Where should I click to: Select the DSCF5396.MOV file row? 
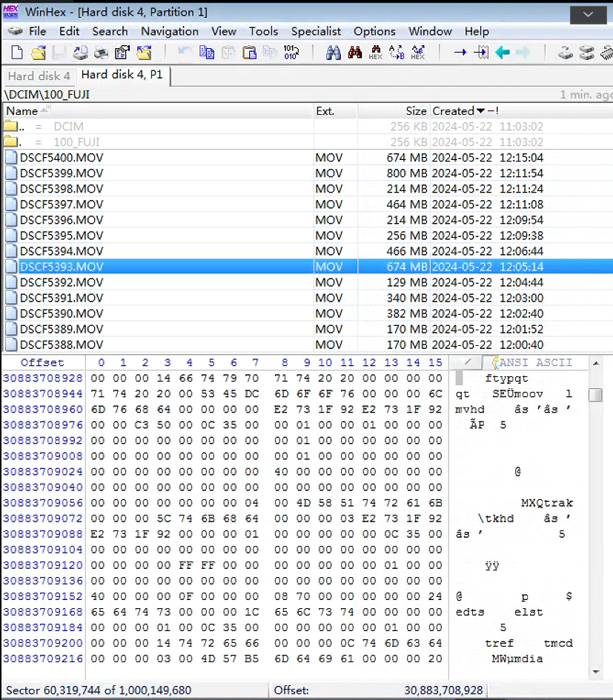308,220
